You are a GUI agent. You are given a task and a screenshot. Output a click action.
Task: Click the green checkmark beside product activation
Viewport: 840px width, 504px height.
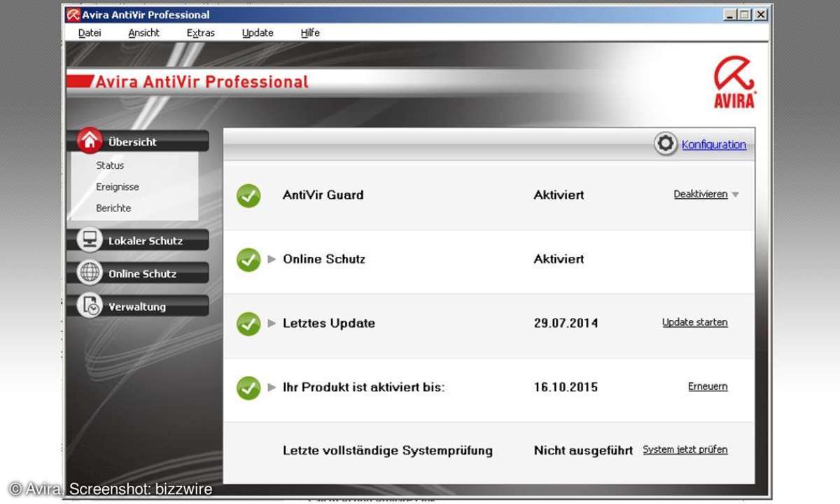tap(248, 388)
